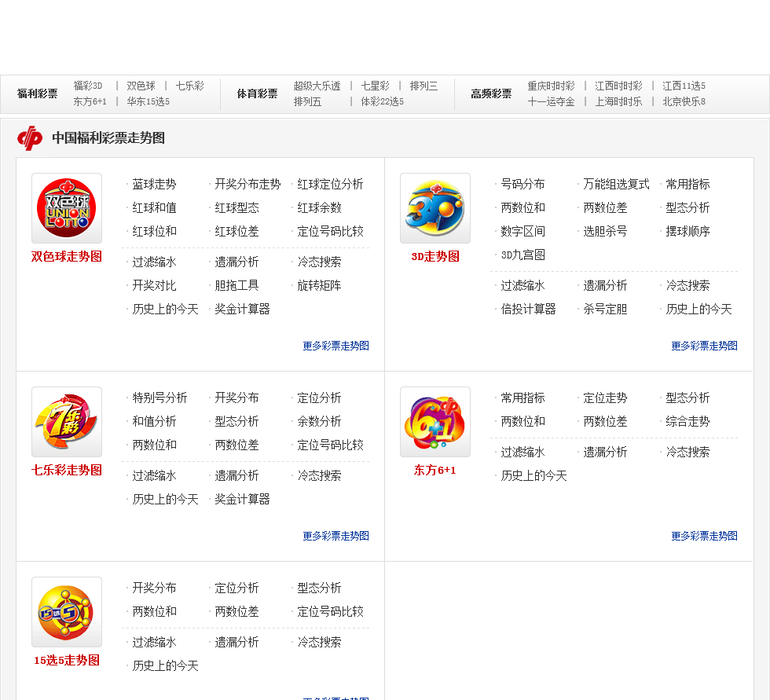Viewport: 770px width, 700px height.
Task: Open 排列五 in top navigation
Action: (x=307, y=101)
